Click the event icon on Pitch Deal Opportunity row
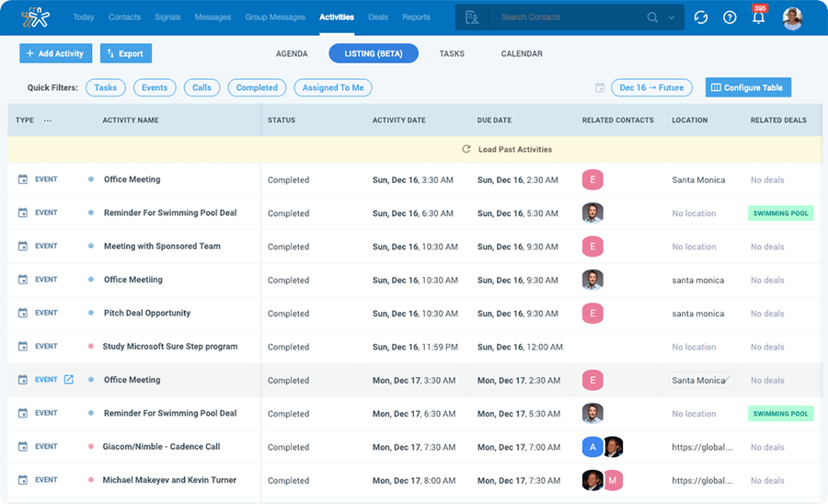828x504 pixels. click(x=23, y=314)
